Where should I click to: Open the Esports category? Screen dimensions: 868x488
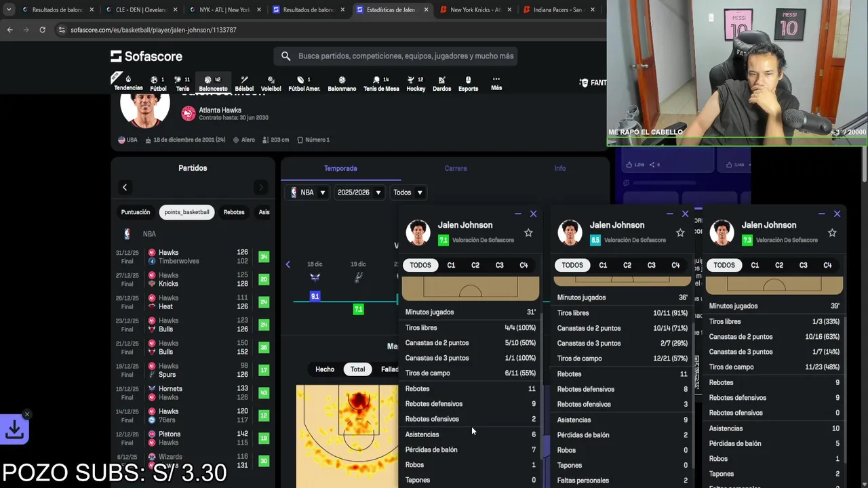468,83
